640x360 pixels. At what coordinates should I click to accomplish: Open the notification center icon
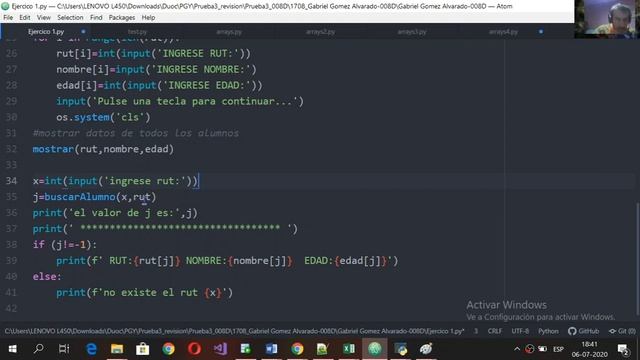tap(623, 349)
